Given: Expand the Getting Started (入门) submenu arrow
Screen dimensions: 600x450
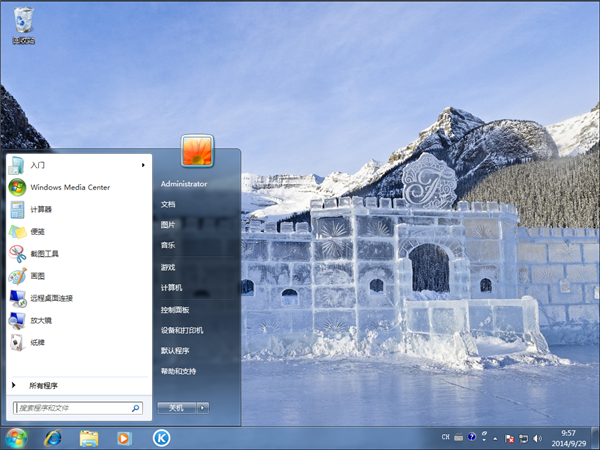Looking at the screenshot, I should 143,165.
